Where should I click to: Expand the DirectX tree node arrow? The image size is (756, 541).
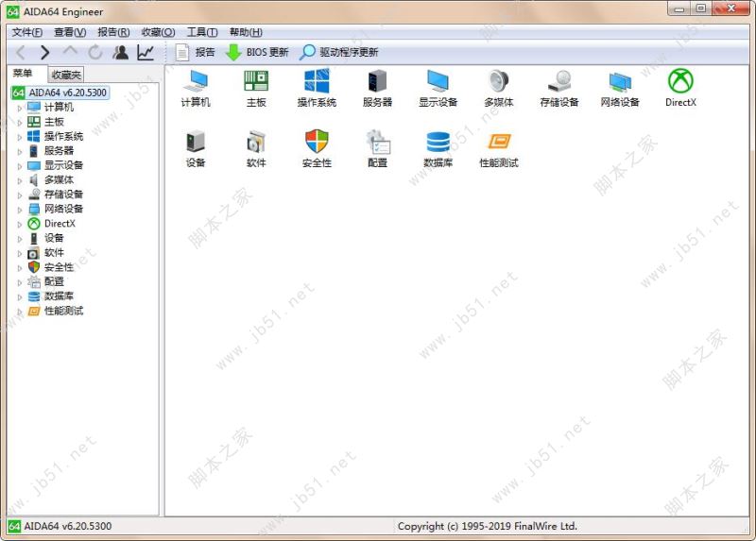point(19,224)
